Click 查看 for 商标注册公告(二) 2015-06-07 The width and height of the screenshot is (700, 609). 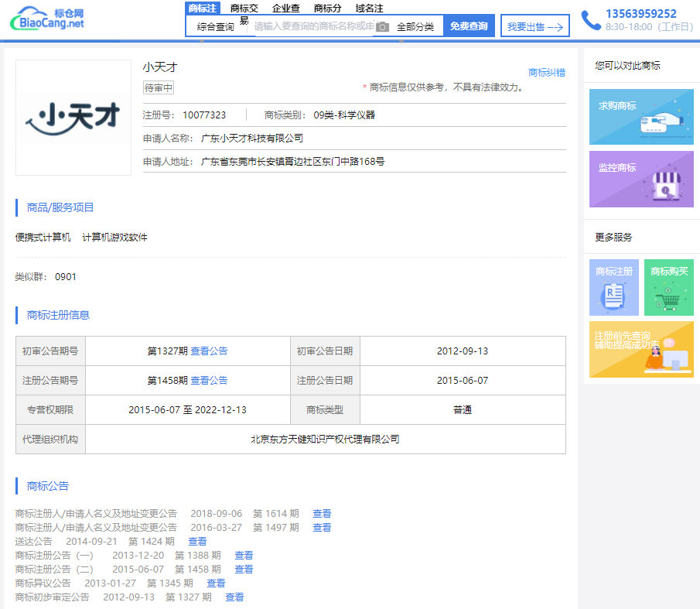click(x=244, y=570)
